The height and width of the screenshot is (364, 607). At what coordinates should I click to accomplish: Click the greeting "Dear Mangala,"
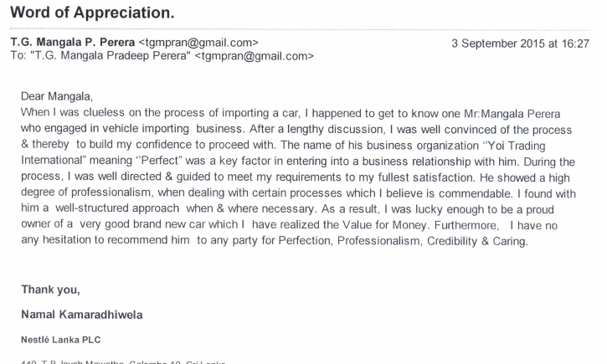point(57,96)
